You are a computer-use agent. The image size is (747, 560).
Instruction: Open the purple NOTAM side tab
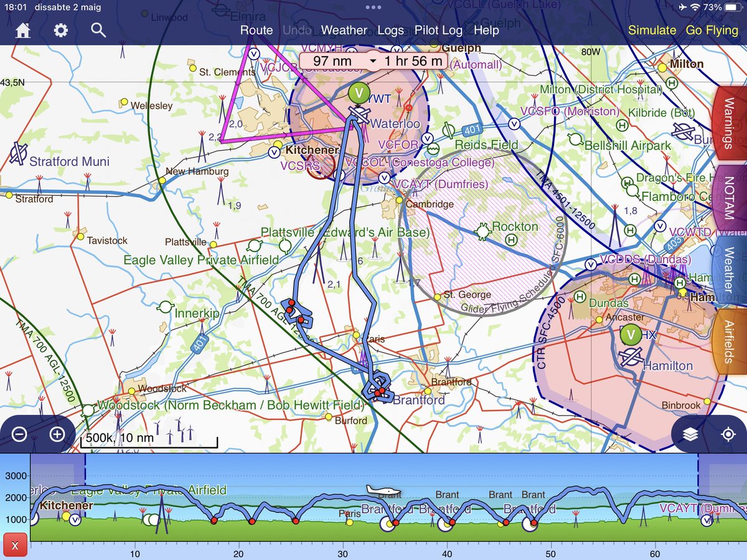click(729, 198)
